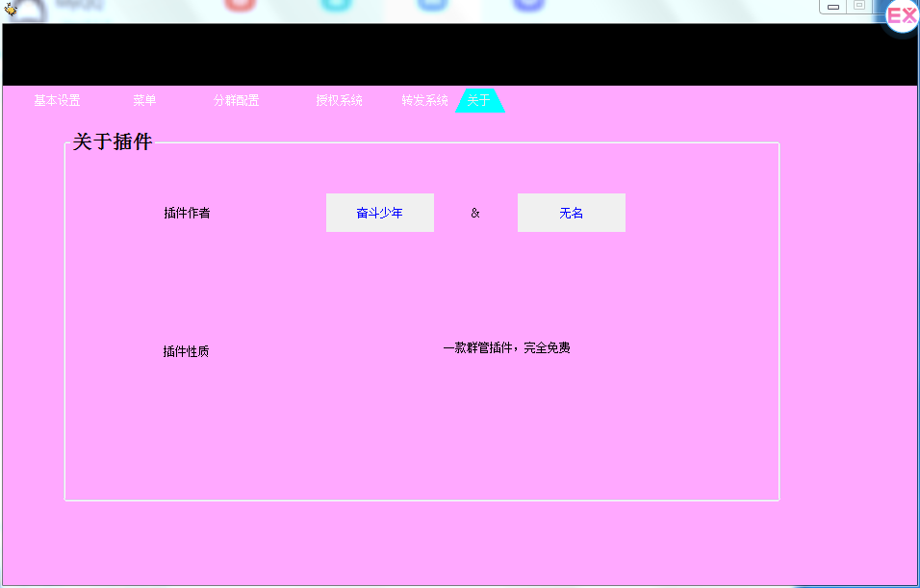This screenshot has height=588, width=920.
Task: Switch to the 转发系统 tab
Action: coord(426,99)
